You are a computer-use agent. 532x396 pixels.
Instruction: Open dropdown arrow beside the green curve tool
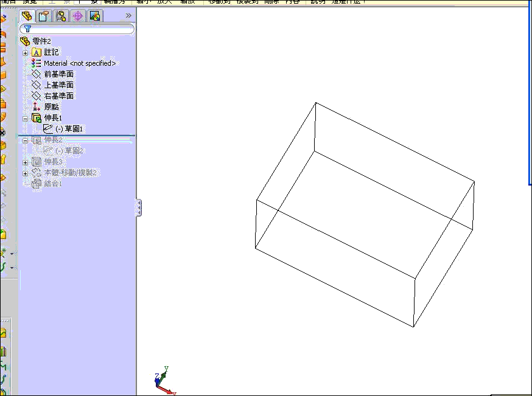click(12, 268)
